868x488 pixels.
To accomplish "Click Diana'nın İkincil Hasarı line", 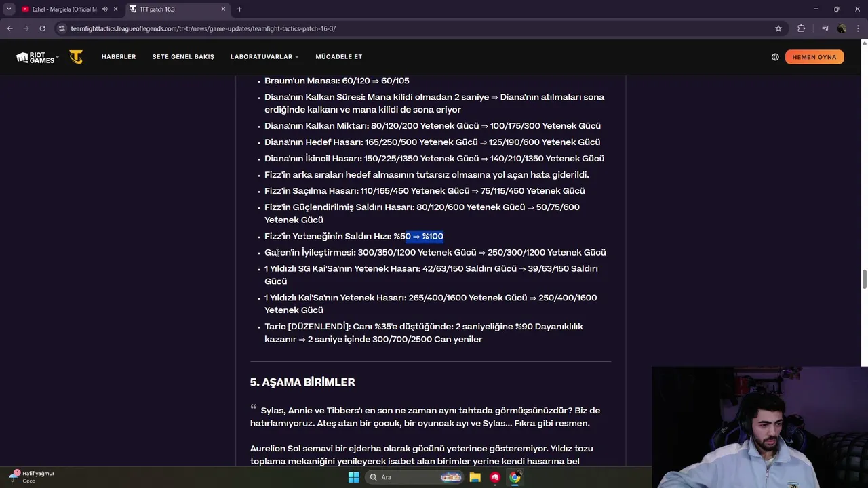I will tap(434, 159).
